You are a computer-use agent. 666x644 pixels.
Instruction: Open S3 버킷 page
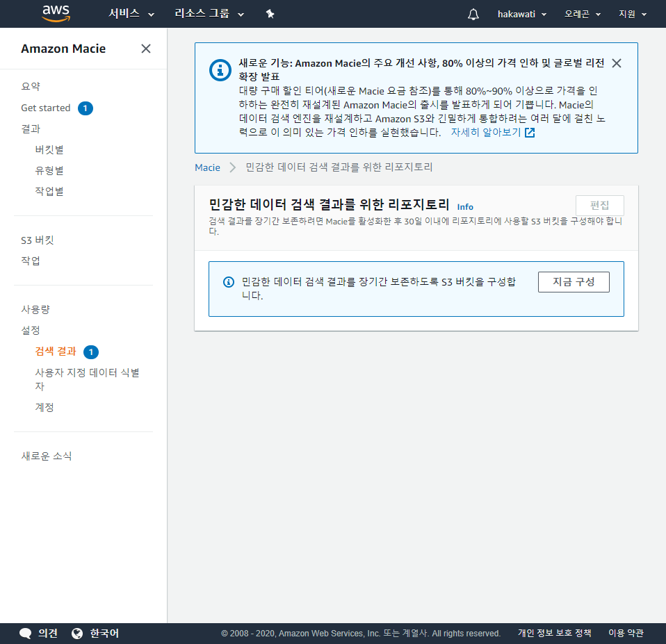pyautogui.click(x=38, y=240)
